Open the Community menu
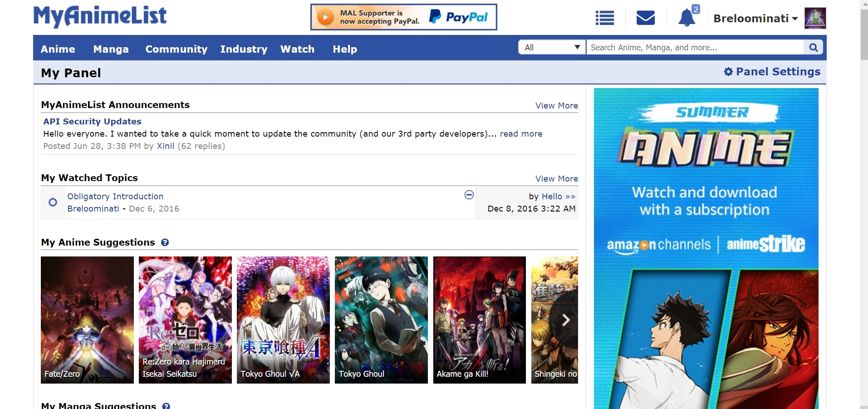 [x=176, y=49]
